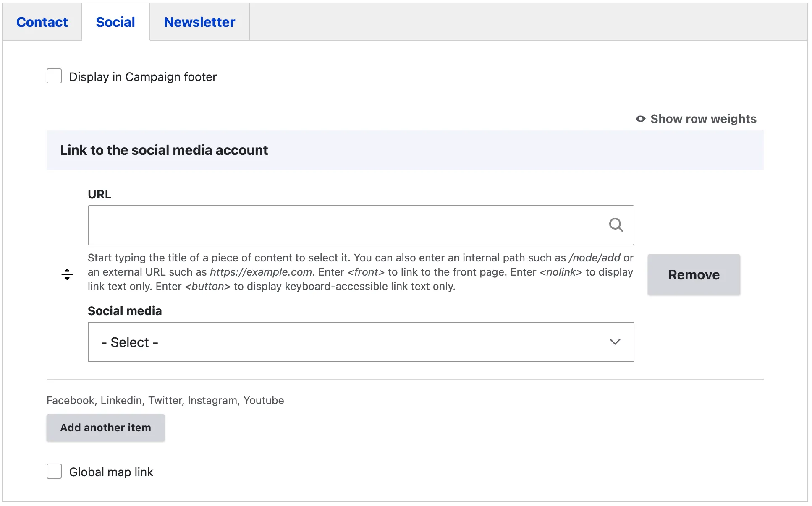Open the Contact tab
Viewport: 812px width, 506px height.
tap(42, 22)
